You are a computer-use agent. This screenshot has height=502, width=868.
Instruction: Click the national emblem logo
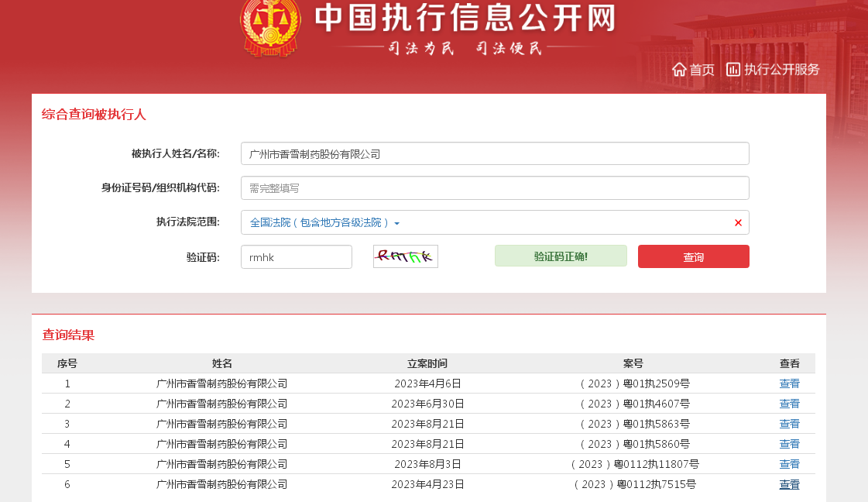coord(269,27)
